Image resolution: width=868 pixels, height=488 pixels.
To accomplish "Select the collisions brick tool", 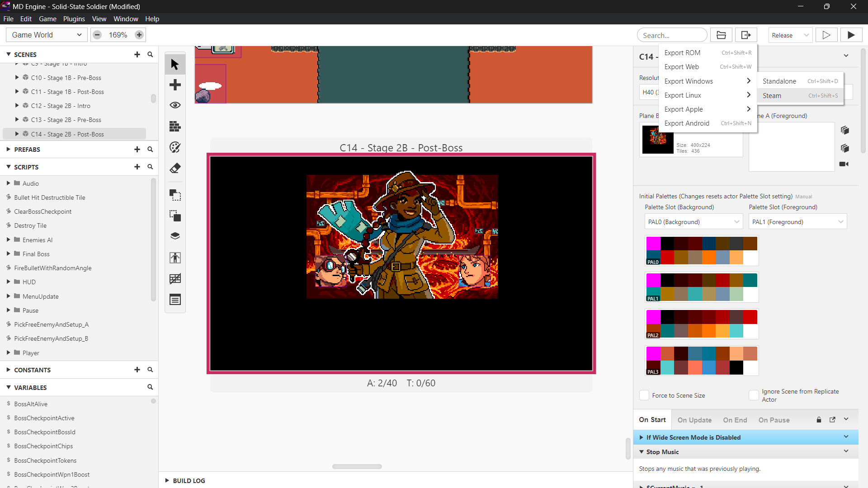I will [x=175, y=126].
